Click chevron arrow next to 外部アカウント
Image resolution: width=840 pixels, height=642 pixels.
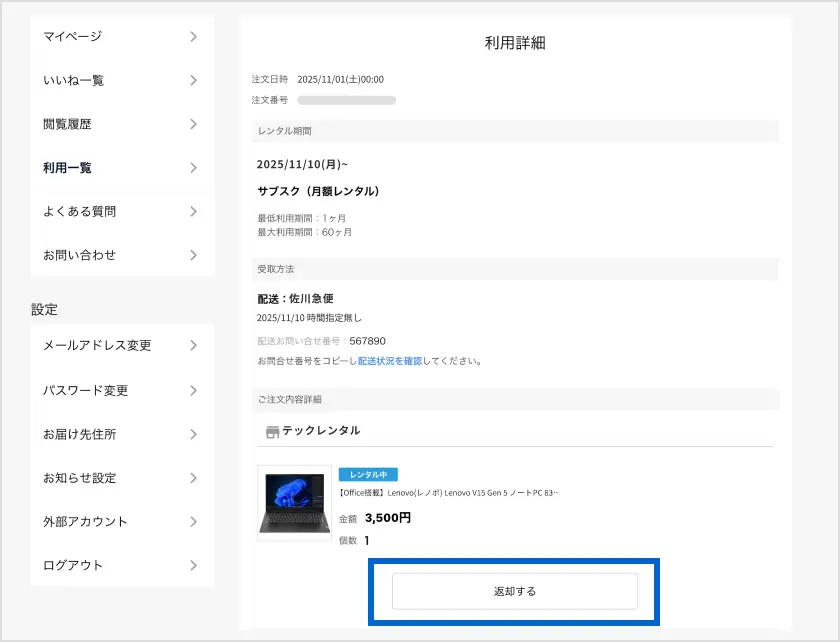(193, 521)
